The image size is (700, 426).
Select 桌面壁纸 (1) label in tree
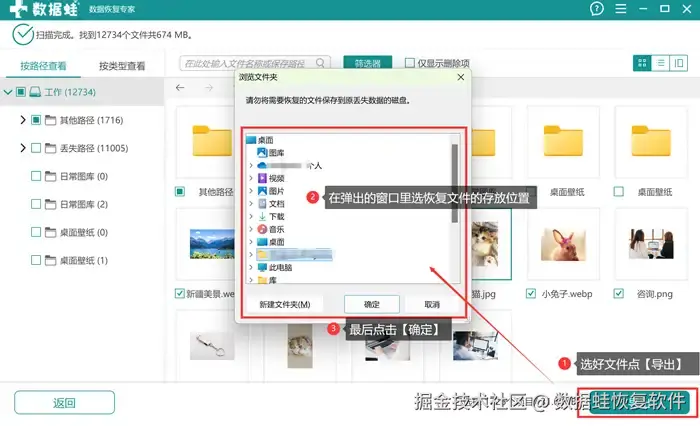pyautogui.click(x=84, y=260)
